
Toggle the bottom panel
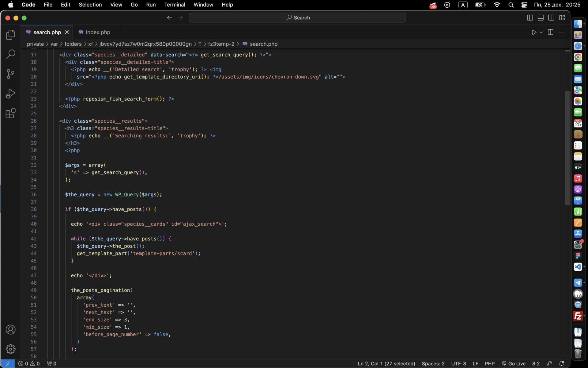coord(541,18)
